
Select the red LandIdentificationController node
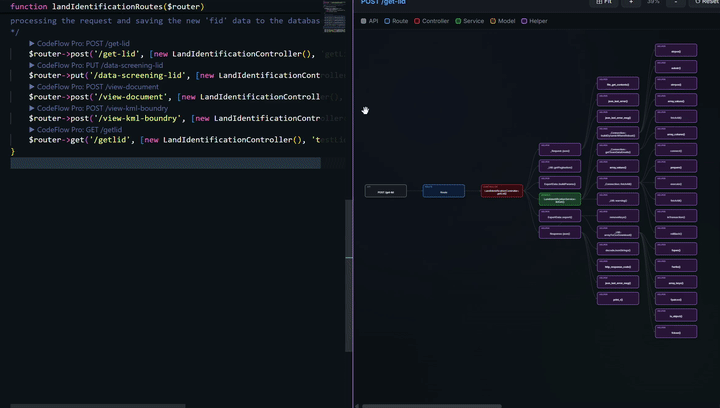coord(502,191)
